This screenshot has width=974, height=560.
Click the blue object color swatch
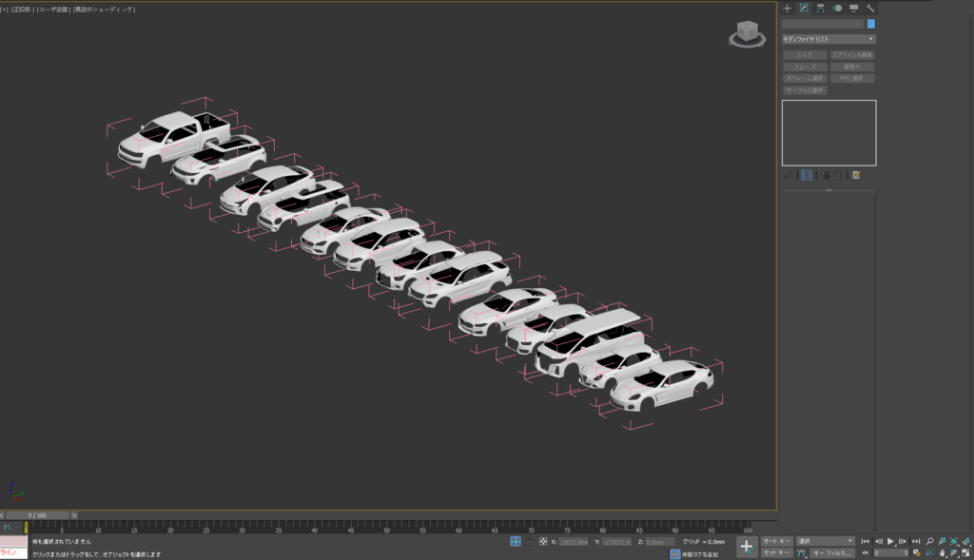(870, 24)
